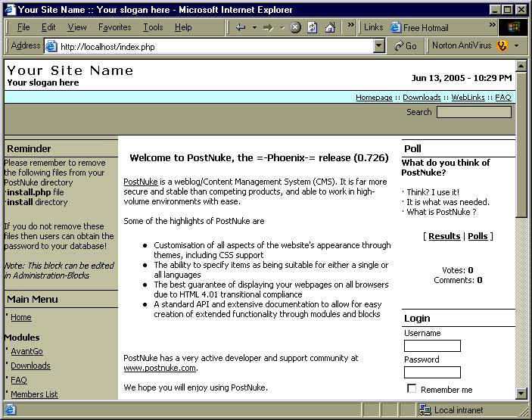
Task: Go to the Home page icon
Action: coord(330,27)
